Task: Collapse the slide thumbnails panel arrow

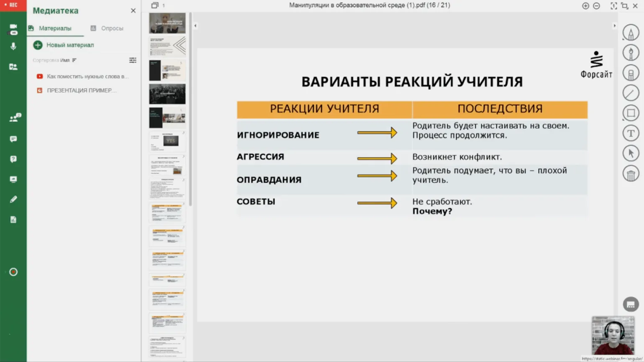Action: tap(195, 26)
